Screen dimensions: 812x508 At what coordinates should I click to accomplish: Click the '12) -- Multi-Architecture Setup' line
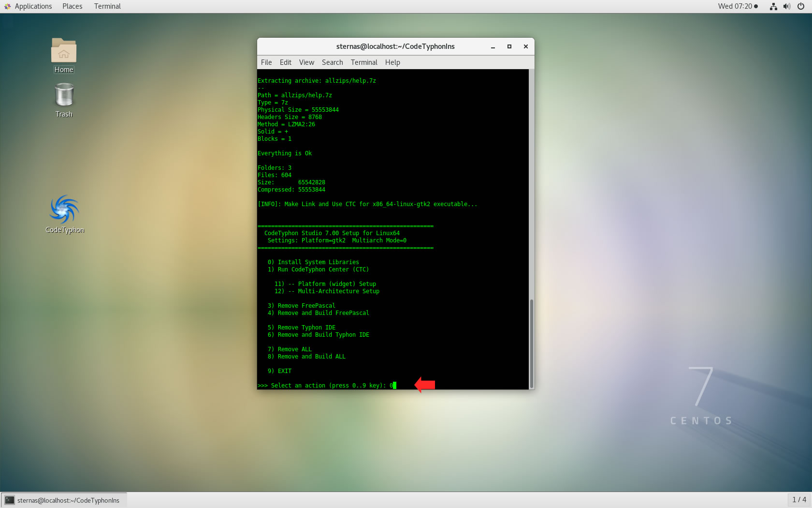[x=327, y=291]
